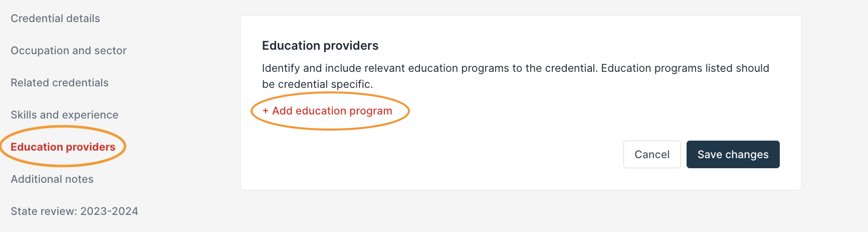The width and height of the screenshot is (868, 232).
Task: Click the education programs description paragraph
Action: [x=516, y=76]
